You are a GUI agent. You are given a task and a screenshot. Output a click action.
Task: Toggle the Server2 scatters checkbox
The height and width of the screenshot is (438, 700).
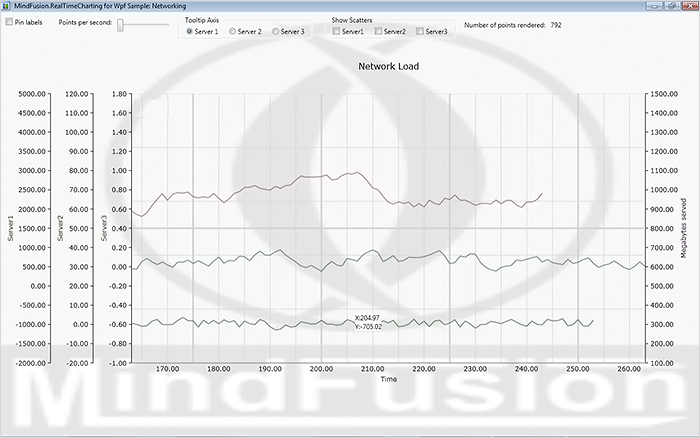(x=379, y=32)
